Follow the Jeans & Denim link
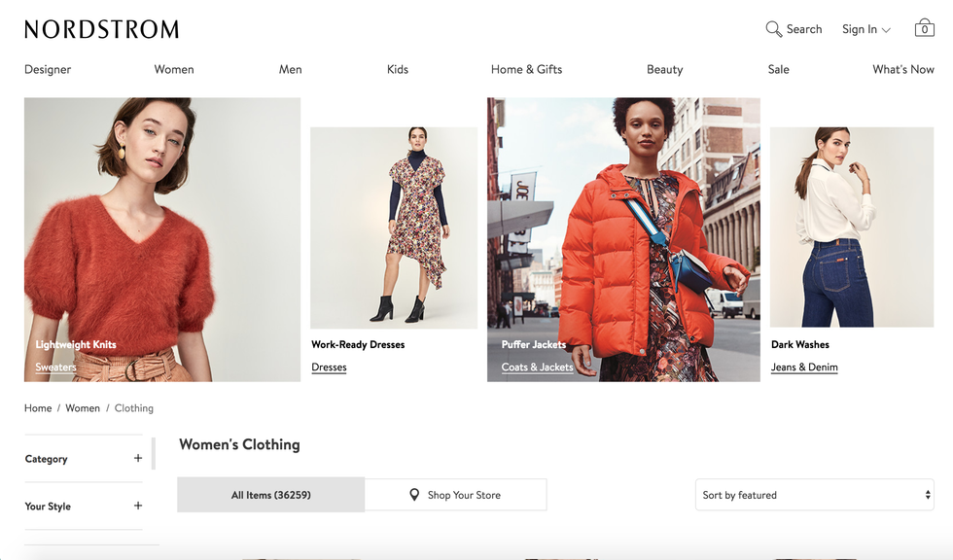The height and width of the screenshot is (560, 953). click(803, 367)
